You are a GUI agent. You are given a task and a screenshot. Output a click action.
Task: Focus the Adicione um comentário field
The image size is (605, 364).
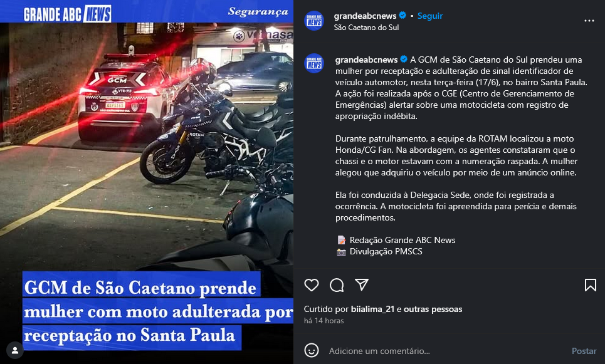[x=444, y=351]
